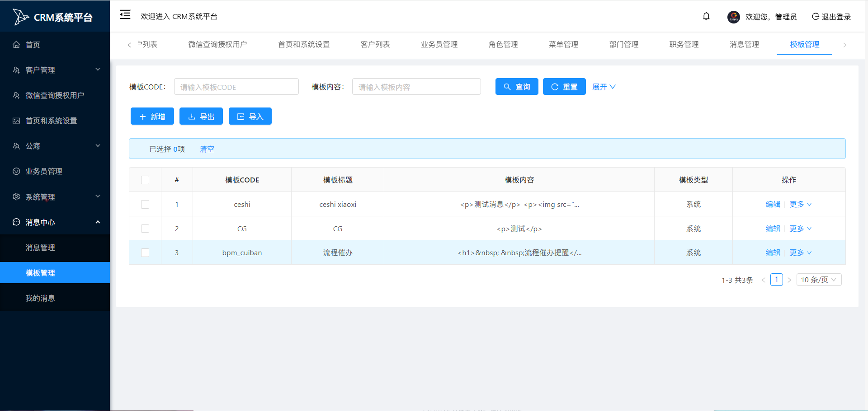Select page 1 in pagination
This screenshot has width=868, height=411.
[x=776, y=280]
